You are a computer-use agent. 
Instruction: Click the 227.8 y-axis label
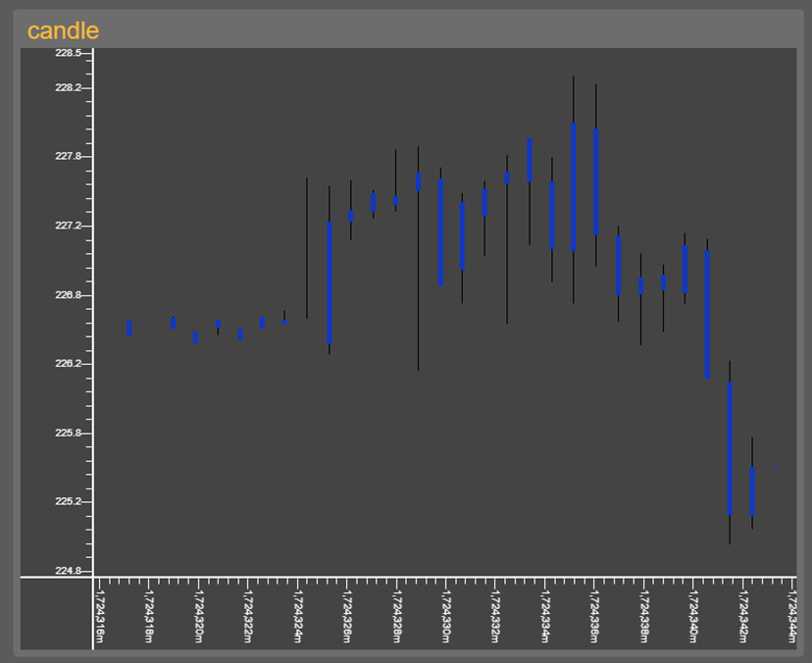click(69, 156)
